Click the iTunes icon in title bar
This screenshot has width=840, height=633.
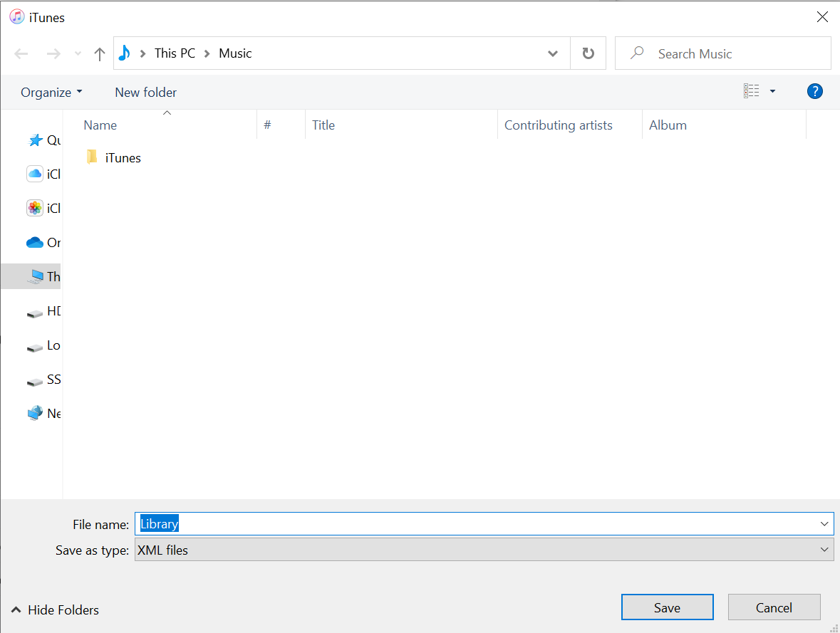click(x=17, y=17)
